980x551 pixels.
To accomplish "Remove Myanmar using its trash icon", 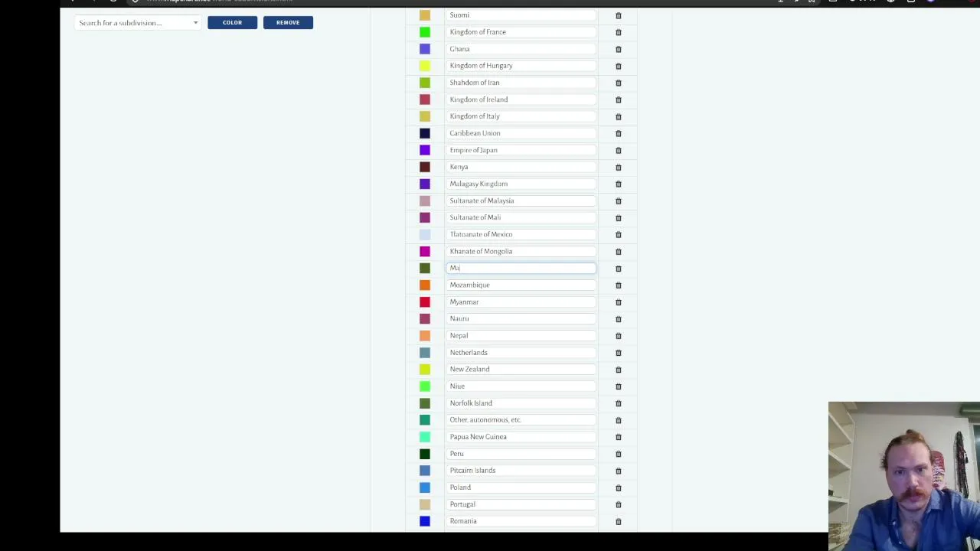I will click(x=619, y=302).
